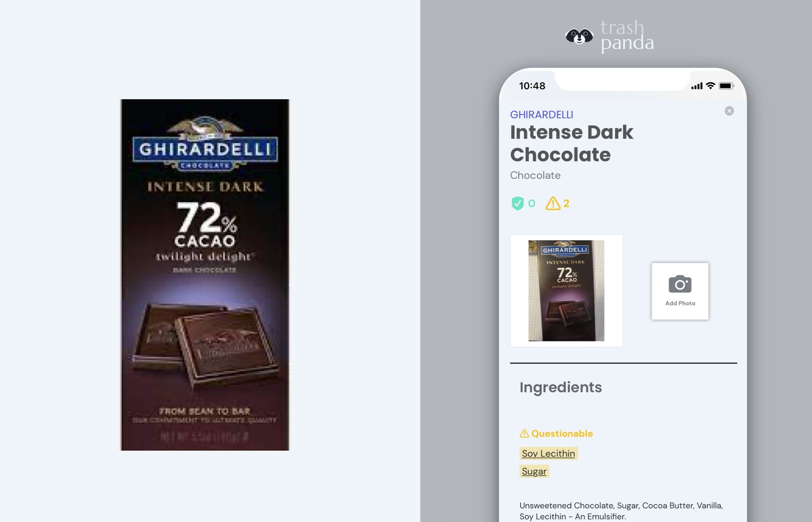Open the product photo thumbnail in phone
812x522 pixels.
click(566, 291)
